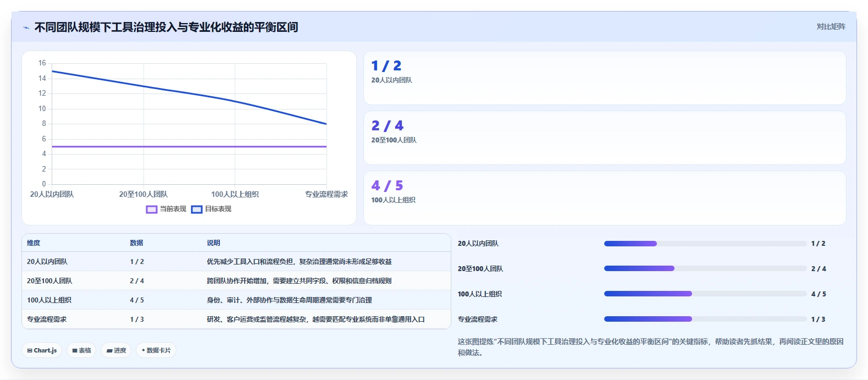This screenshot has width=868, height=380.
Task: Toggle the 目标表现 legend swatch
Action: click(x=197, y=210)
